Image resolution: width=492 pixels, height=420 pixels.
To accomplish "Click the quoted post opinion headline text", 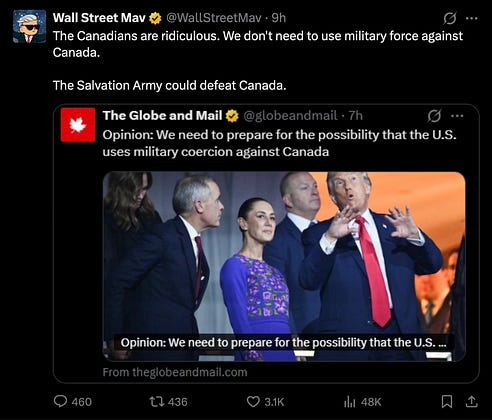I will coord(279,143).
